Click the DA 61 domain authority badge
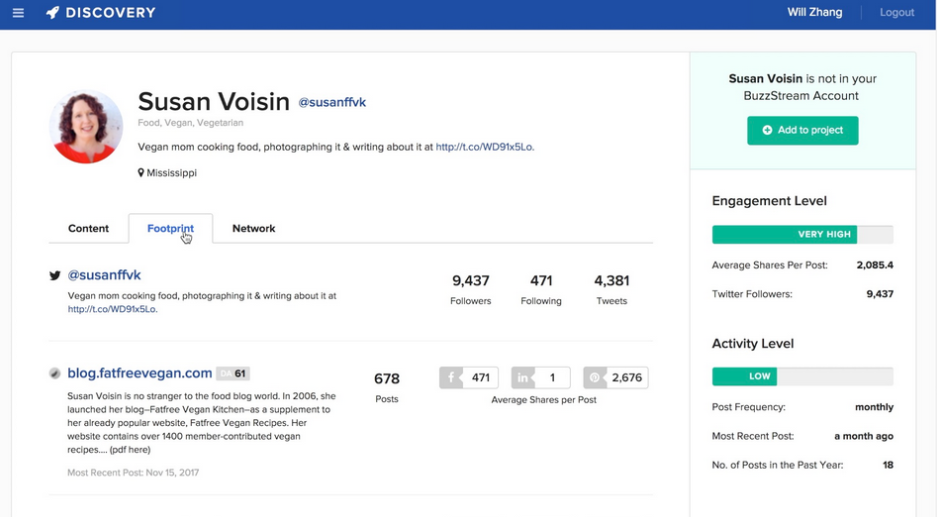 click(233, 374)
